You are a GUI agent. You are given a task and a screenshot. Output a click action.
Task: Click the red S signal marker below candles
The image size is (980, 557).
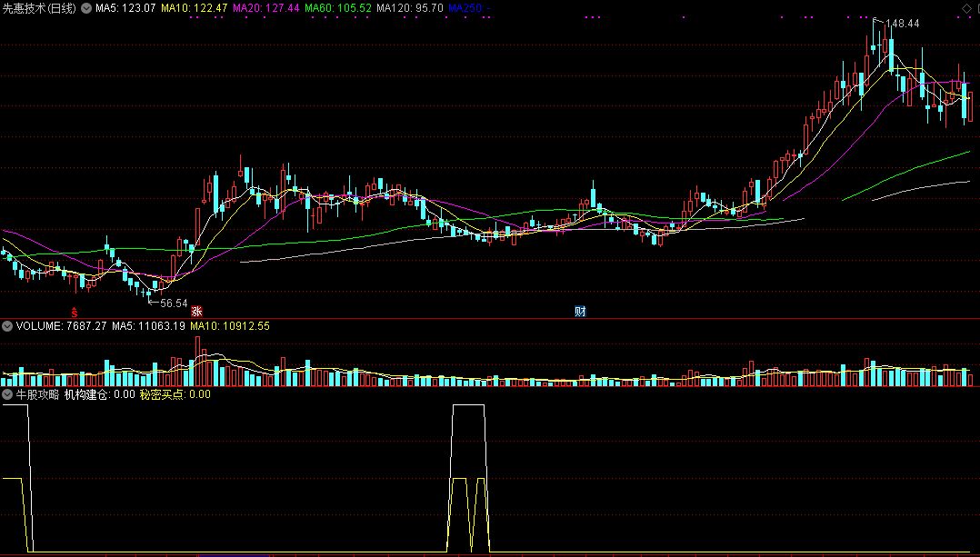tap(75, 311)
